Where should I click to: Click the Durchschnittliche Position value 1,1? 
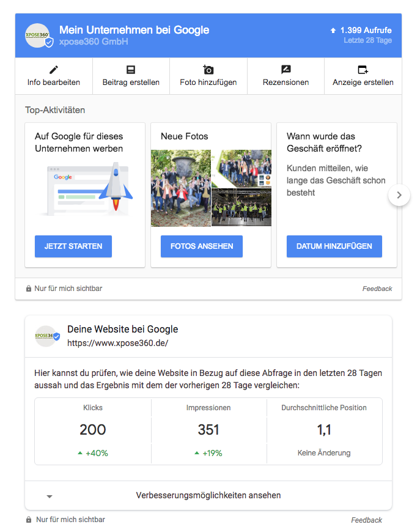324,430
